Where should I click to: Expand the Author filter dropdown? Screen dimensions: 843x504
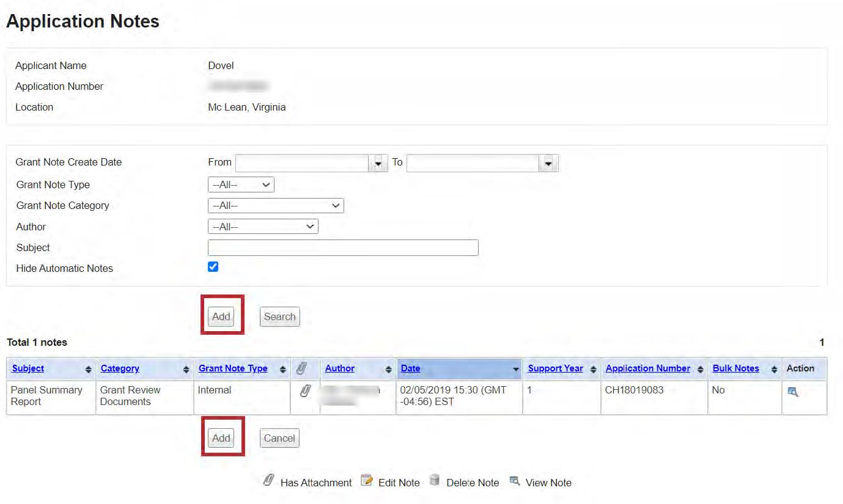tap(263, 227)
